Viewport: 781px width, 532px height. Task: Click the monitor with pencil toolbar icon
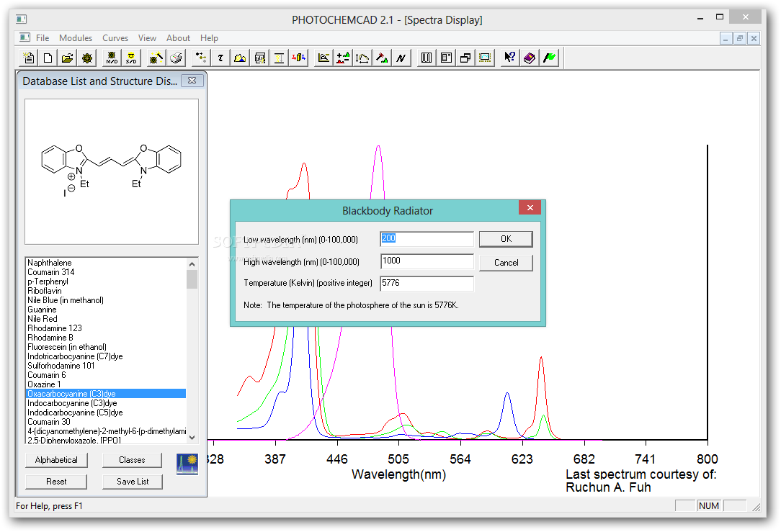(x=259, y=58)
